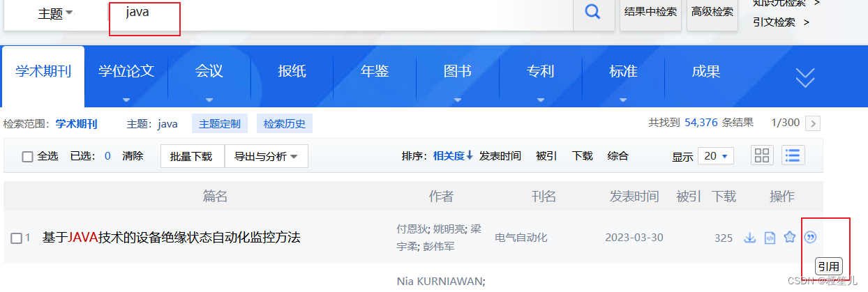868x292 pixels.
Task: Click the 刊名 column header
Action: pos(544,197)
